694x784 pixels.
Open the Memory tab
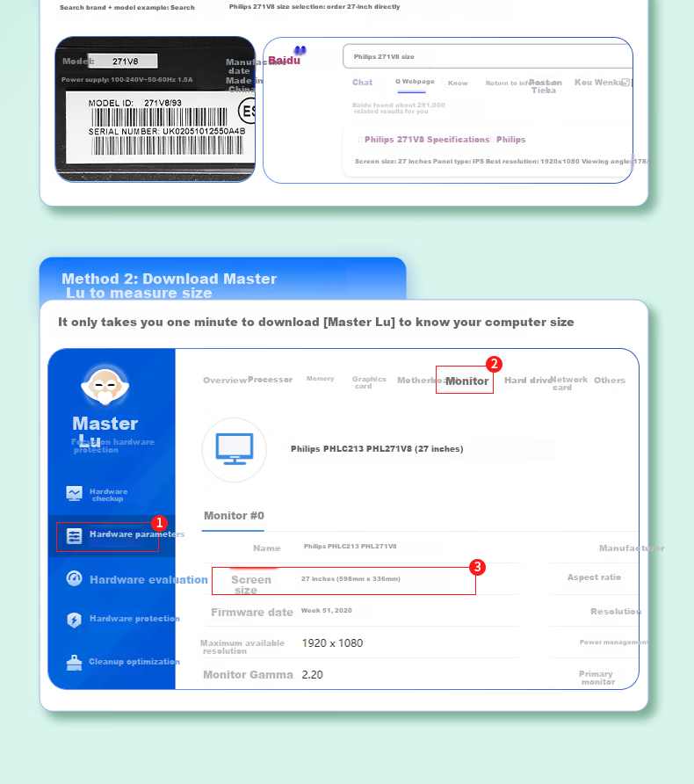pyautogui.click(x=321, y=379)
